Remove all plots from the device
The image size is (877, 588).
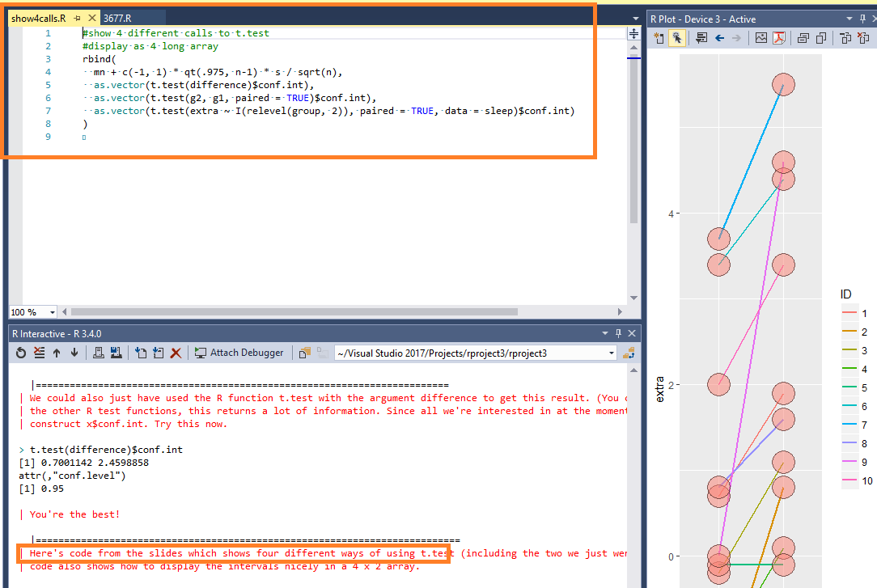tap(862, 37)
